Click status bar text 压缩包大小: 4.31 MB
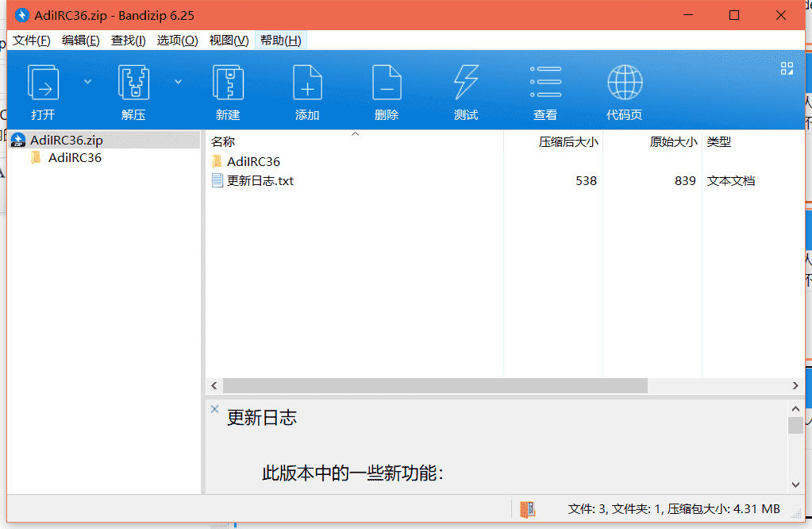 click(x=723, y=509)
